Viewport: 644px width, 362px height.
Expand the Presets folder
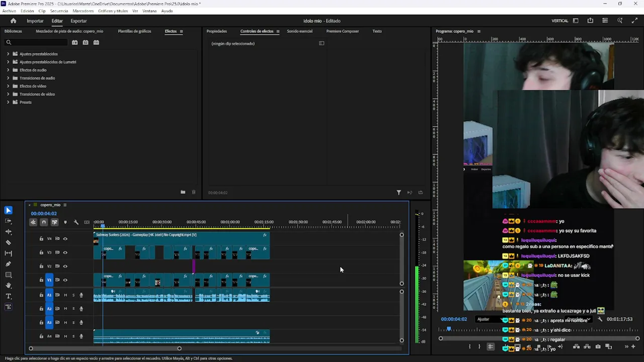(x=8, y=102)
